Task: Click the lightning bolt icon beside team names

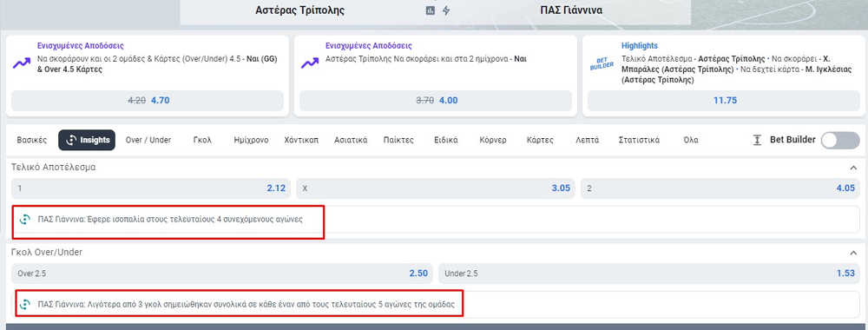Action: [445, 10]
